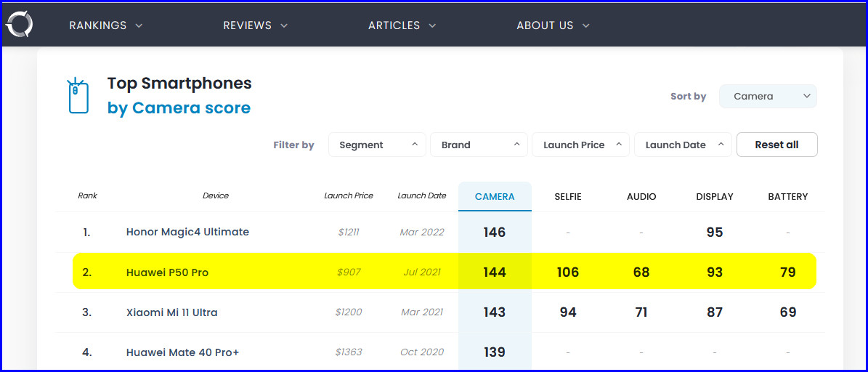
Task: Click the Launch Price column header
Action: [349, 196]
